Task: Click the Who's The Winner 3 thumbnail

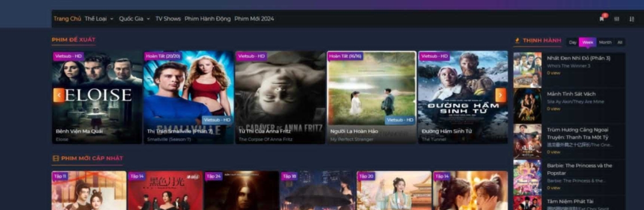Action: click(x=527, y=70)
